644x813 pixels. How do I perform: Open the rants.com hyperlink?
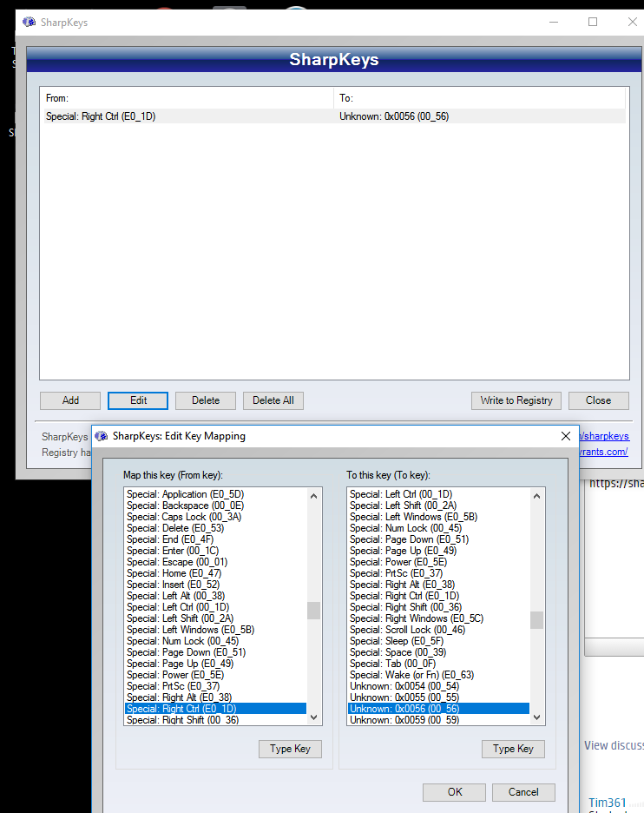[603, 452]
